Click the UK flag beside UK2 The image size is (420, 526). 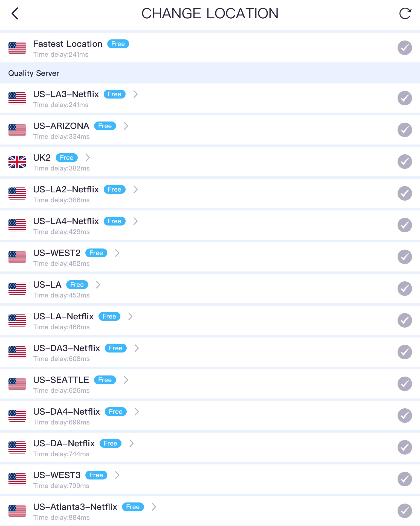tap(17, 162)
